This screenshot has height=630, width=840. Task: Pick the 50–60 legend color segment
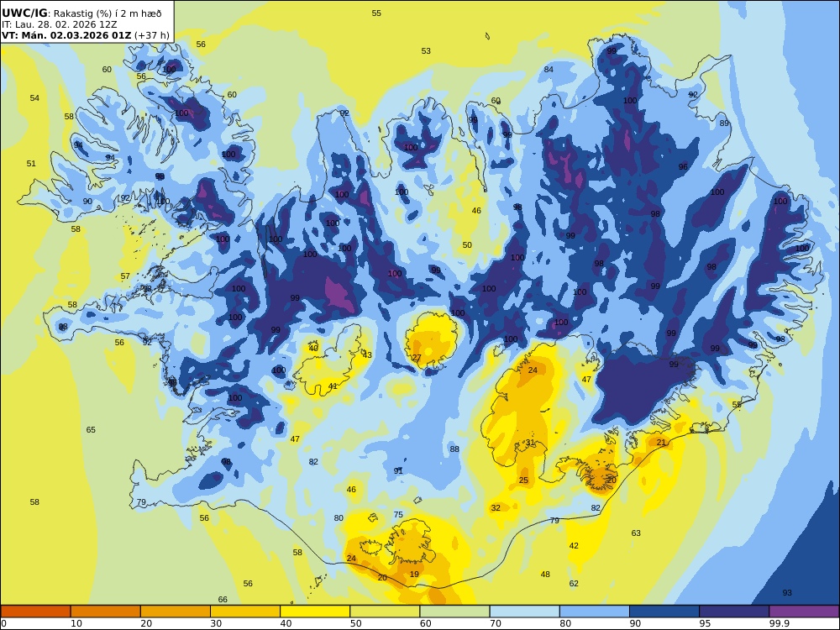pyautogui.click(x=385, y=612)
